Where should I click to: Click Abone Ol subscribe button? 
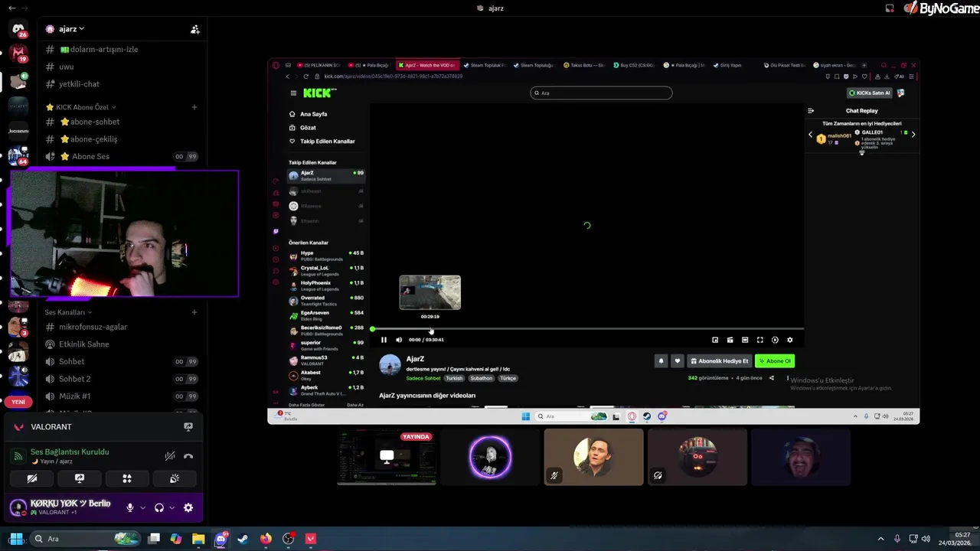point(775,361)
